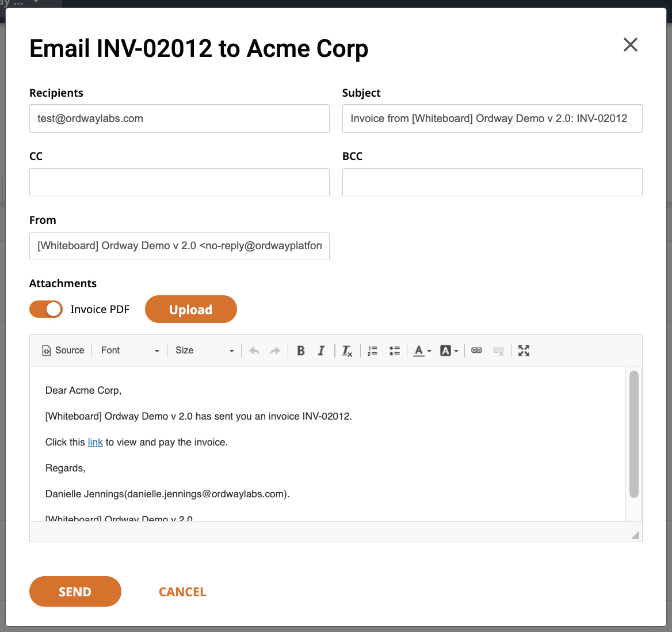The width and height of the screenshot is (672, 632).
Task: Edit the Subject field
Action: (x=492, y=119)
